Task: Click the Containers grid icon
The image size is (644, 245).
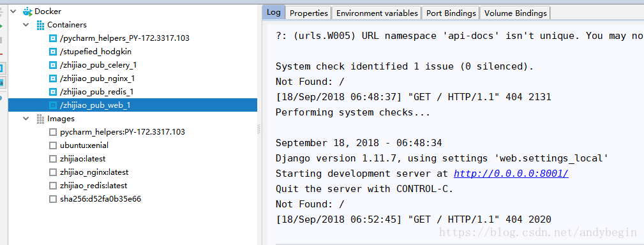Action: coord(40,25)
